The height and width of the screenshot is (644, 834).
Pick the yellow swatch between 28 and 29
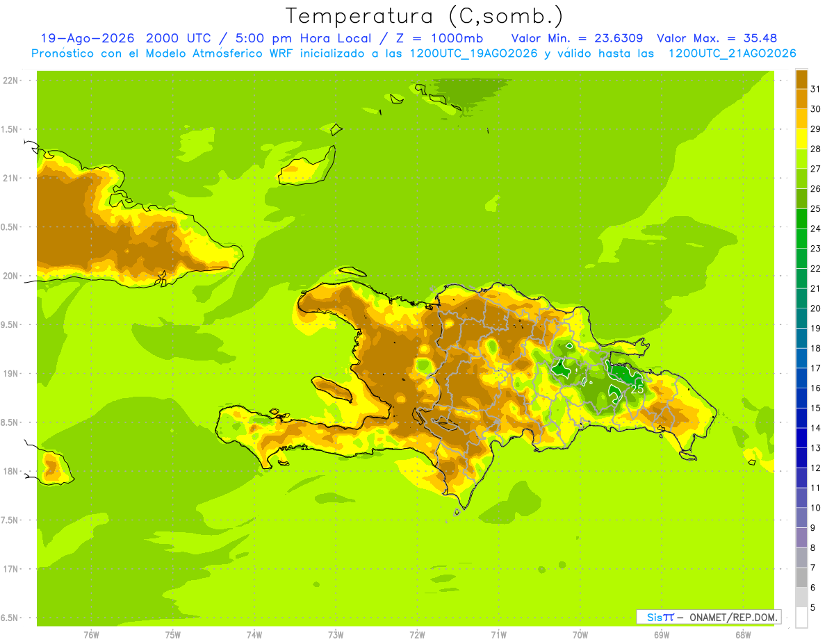801,138
